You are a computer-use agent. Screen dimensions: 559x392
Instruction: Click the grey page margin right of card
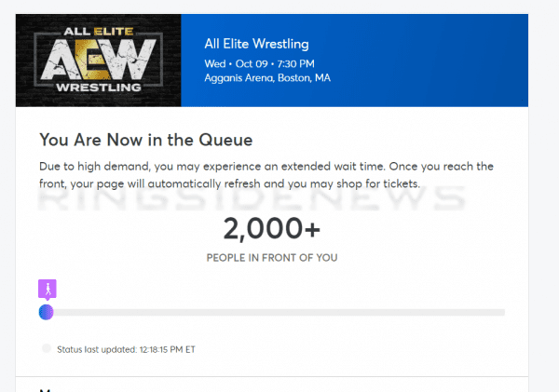coord(543,233)
